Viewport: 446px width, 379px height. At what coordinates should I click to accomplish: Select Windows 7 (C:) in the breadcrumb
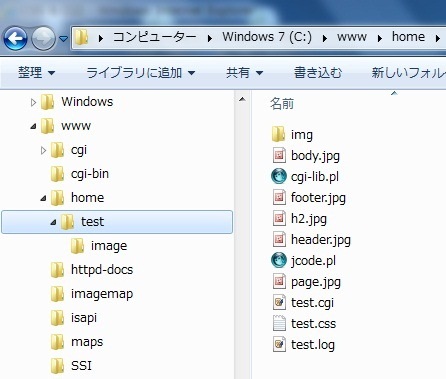[267, 37]
